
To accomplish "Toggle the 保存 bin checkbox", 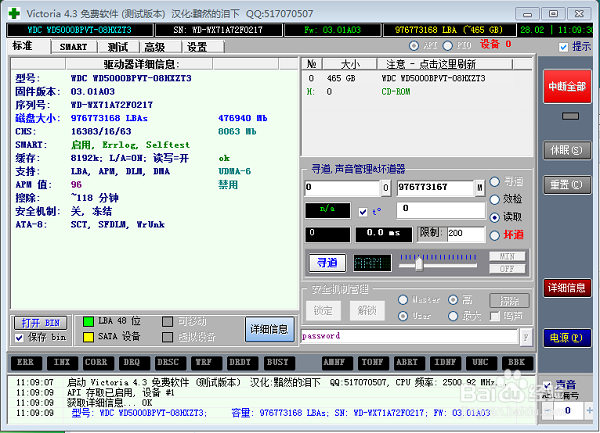I will pyautogui.click(x=21, y=336).
